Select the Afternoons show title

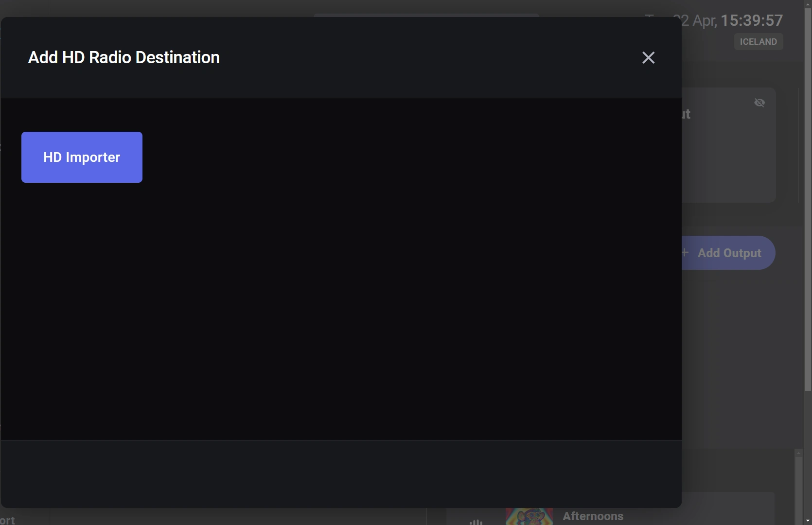coord(593,516)
